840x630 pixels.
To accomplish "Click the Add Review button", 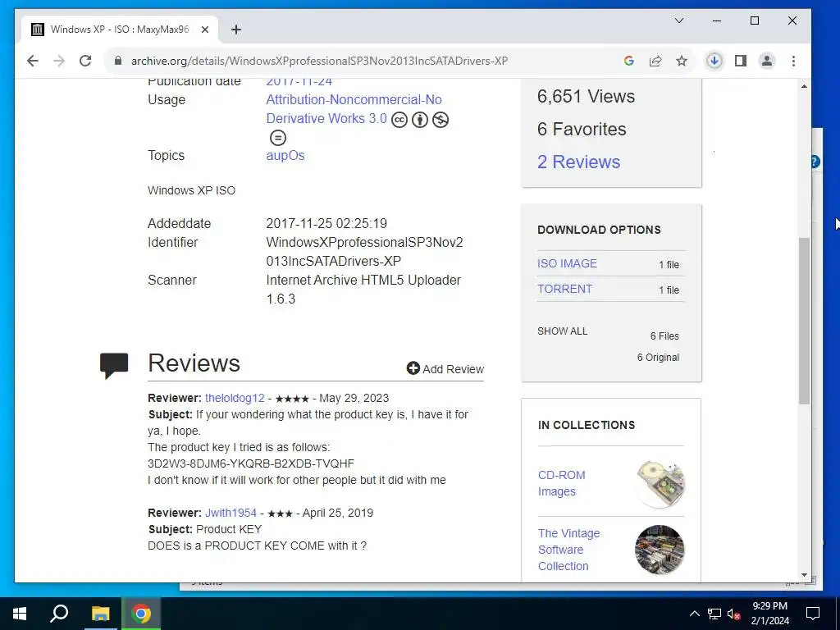I will (445, 368).
